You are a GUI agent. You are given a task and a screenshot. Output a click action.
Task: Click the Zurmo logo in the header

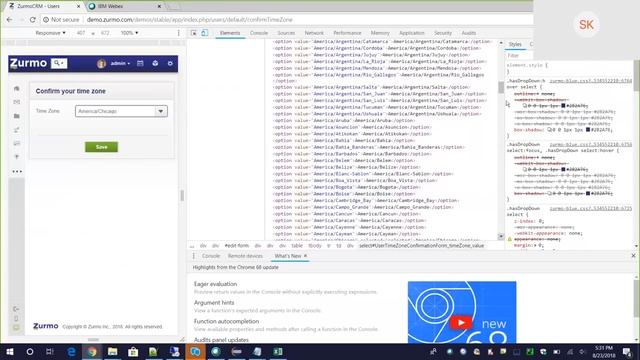(28, 63)
